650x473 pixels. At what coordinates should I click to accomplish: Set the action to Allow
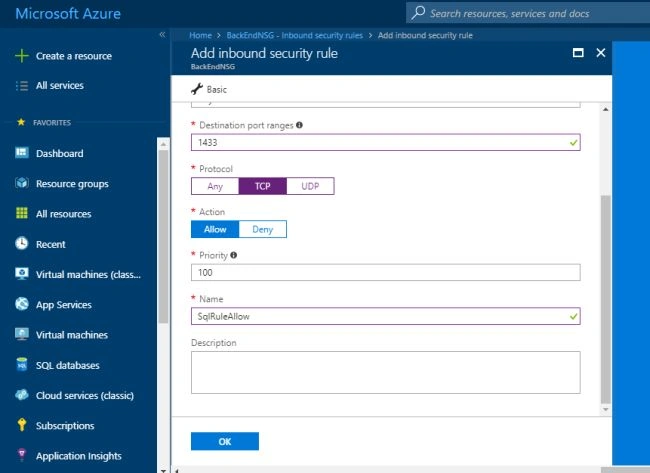215,229
